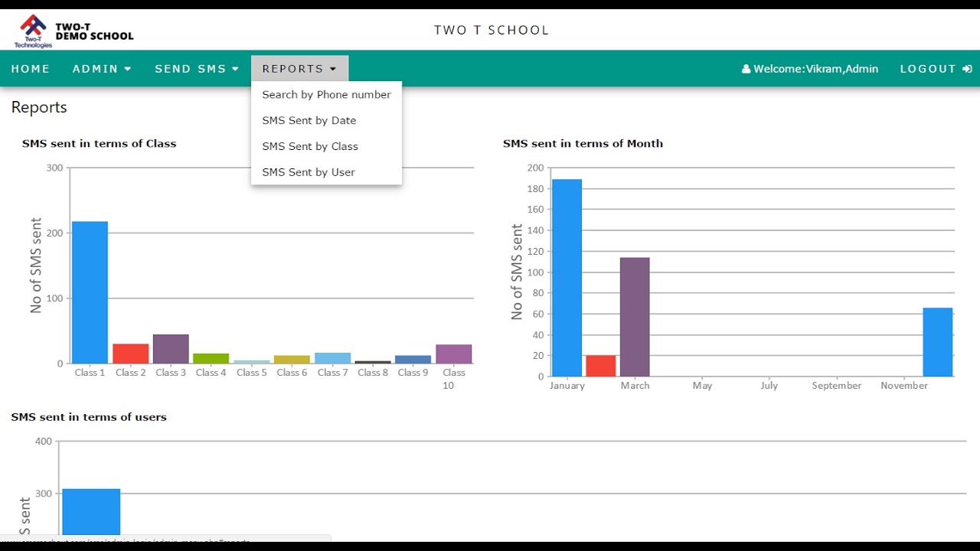Screen dimensions: 980x551
Task: Click the Class 1 blue bar
Action: [90, 292]
